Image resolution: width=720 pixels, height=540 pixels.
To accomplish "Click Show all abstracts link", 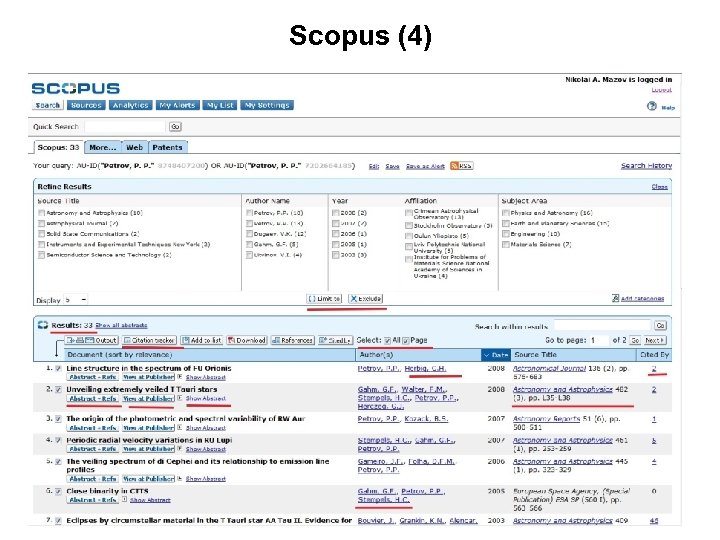I will click(x=121, y=325).
